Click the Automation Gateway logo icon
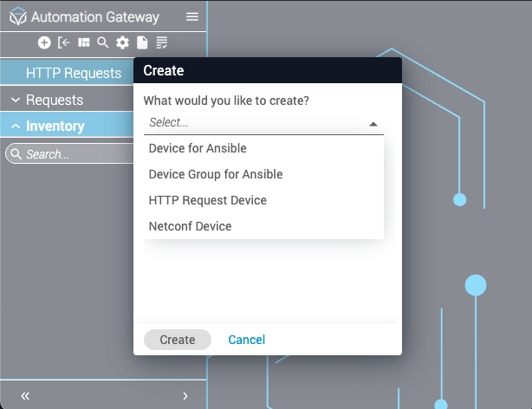The image size is (532, 409). [17, 16]
